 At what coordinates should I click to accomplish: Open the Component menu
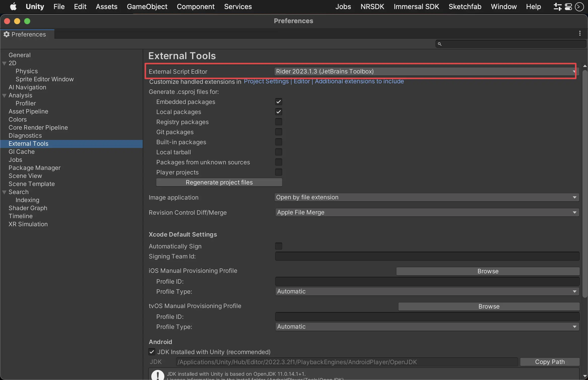pyautogui.click(x=196, y=7)
